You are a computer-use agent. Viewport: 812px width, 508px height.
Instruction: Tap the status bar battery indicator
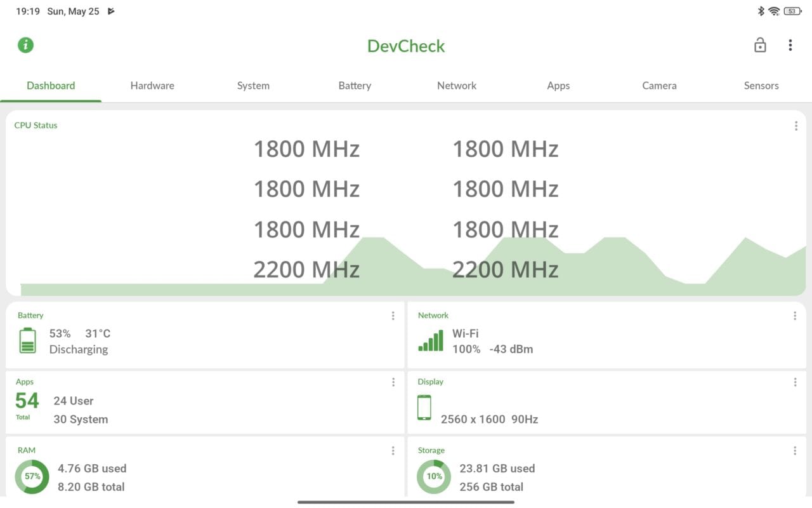pyautogui.click(x=792, y=11)
